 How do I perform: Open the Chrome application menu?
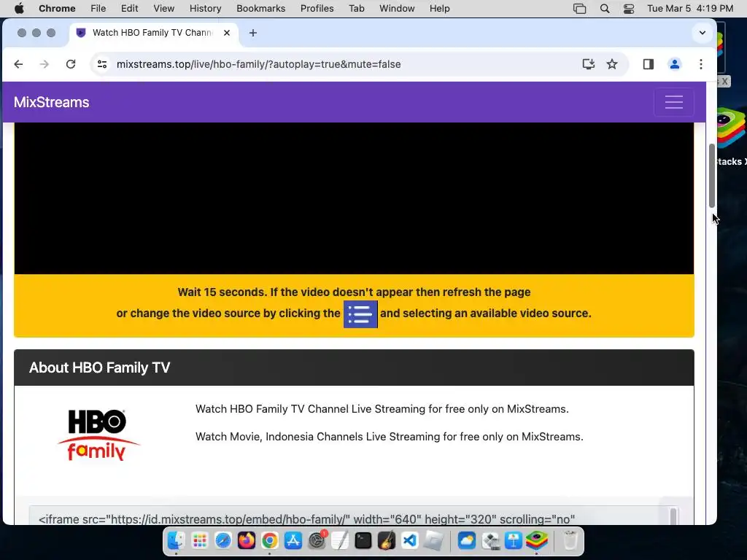(x=57, y=9)
